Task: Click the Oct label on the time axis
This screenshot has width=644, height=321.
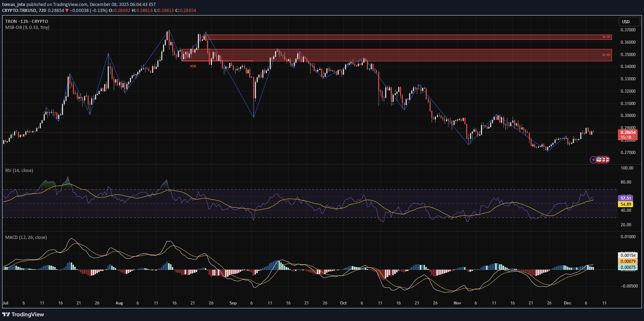Action: click(x=343, y=303)
